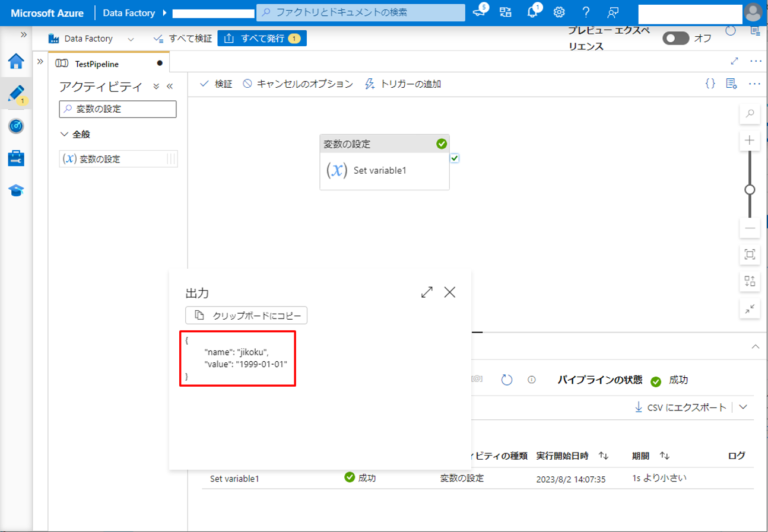768x532 pixels.
Task: Open the Home icon in left sidebar
Action: pos(16,61)
